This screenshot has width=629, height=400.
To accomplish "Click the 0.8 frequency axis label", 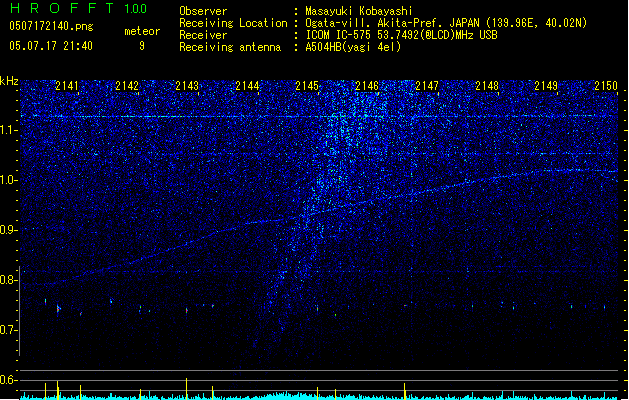I will 9,280.
